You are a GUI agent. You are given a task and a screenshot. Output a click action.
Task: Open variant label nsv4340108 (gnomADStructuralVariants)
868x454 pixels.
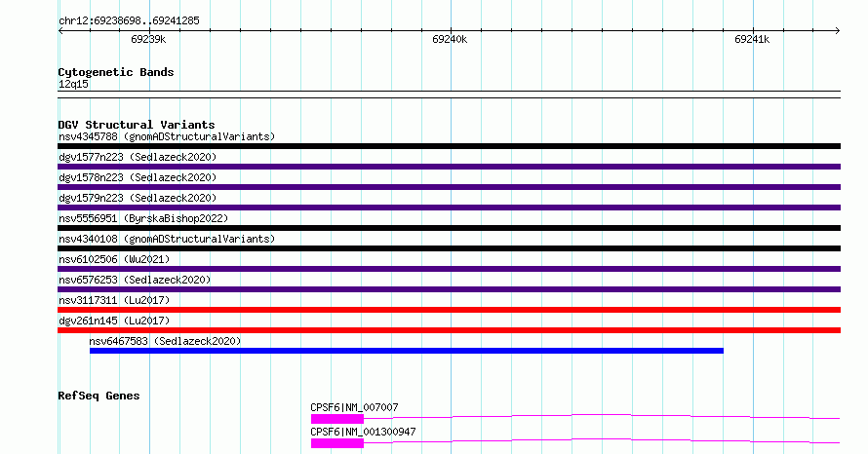167,239
